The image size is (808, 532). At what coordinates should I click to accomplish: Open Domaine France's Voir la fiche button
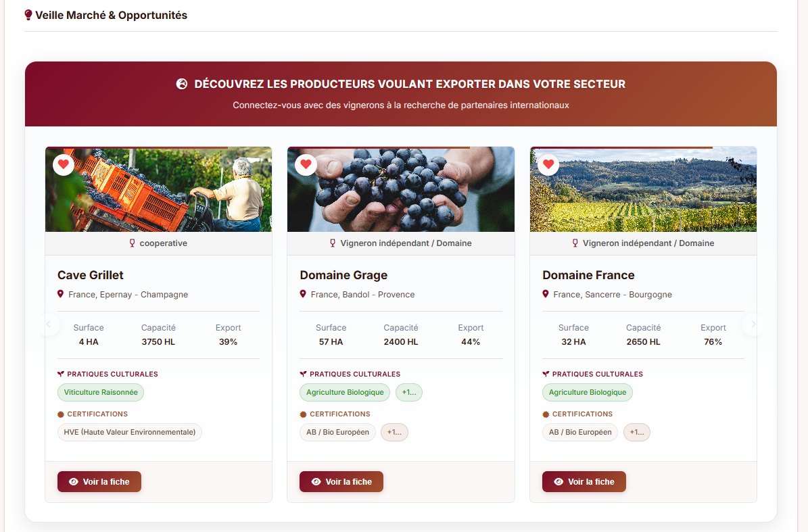(584, 481)
